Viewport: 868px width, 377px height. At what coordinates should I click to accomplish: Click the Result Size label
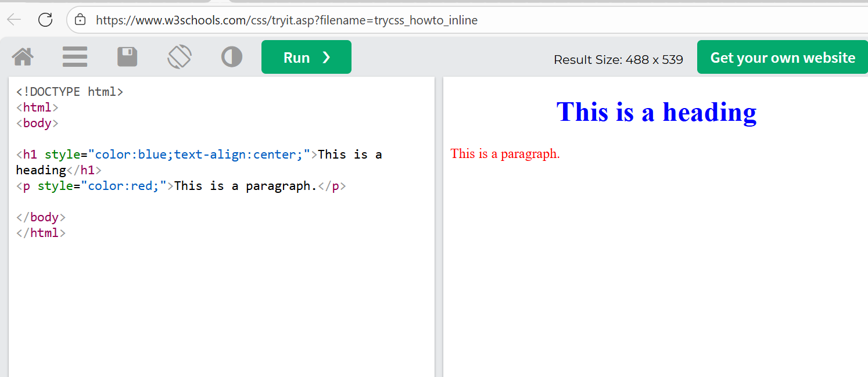[x=618, y=59]
